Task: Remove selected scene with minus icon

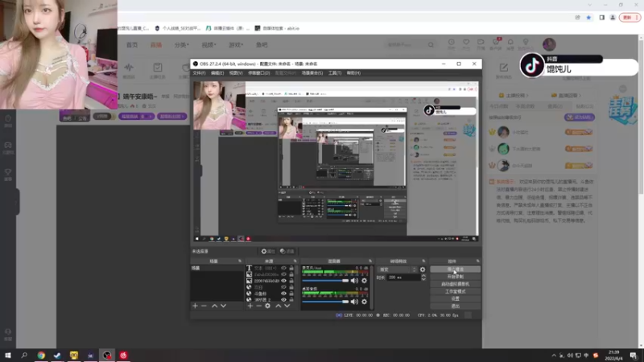Action: (204, 306)
